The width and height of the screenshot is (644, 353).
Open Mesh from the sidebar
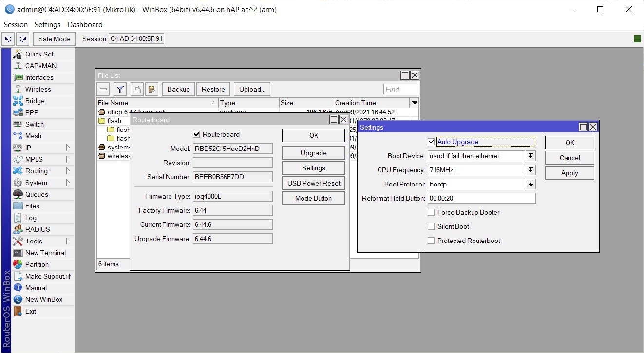pos(43,136)
